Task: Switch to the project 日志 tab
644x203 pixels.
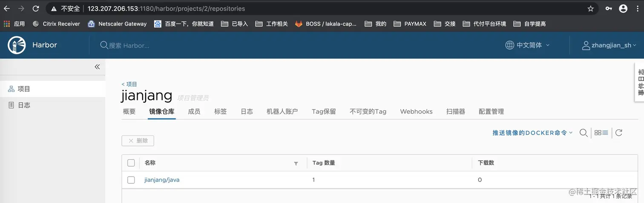Action: point(247,112)
